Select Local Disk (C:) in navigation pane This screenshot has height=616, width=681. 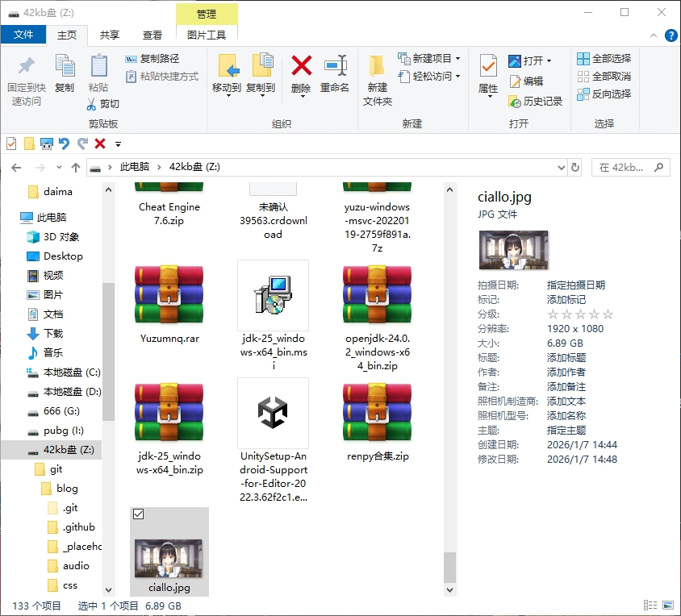65,373
